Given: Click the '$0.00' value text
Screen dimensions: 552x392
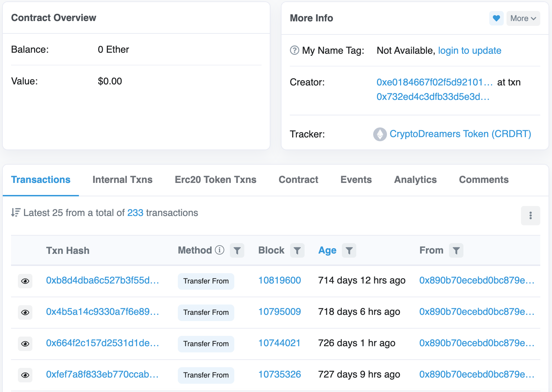Looking at the screenshot, I should pyautogui.click(x=110, y=81).
